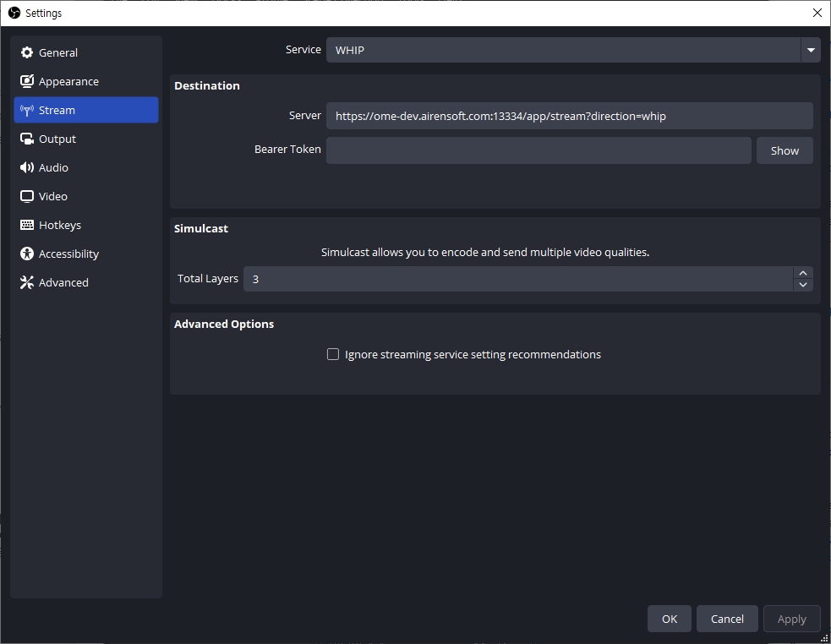The height and width of the screenshot is (644, 831).
Task: Increase Total Layers with up arrow
Action: pyautogui.click(x=802, y=273)
